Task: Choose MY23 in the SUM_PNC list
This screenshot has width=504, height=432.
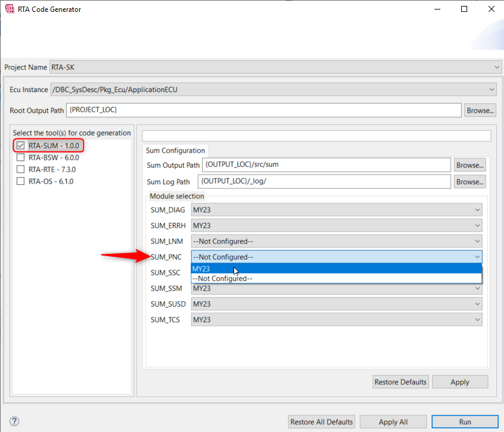Action: click(336, 269)
